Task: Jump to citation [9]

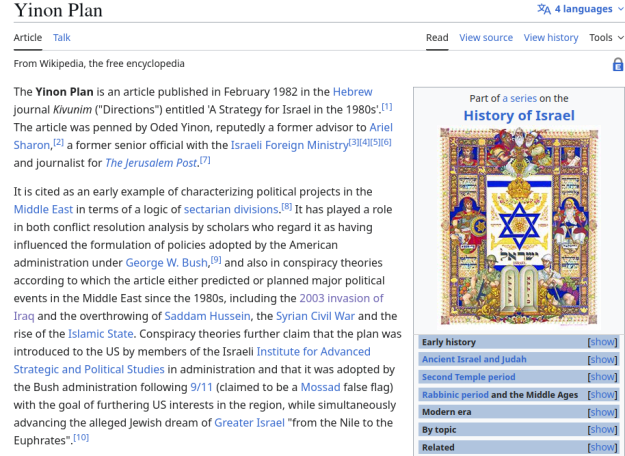Action: 216,260
